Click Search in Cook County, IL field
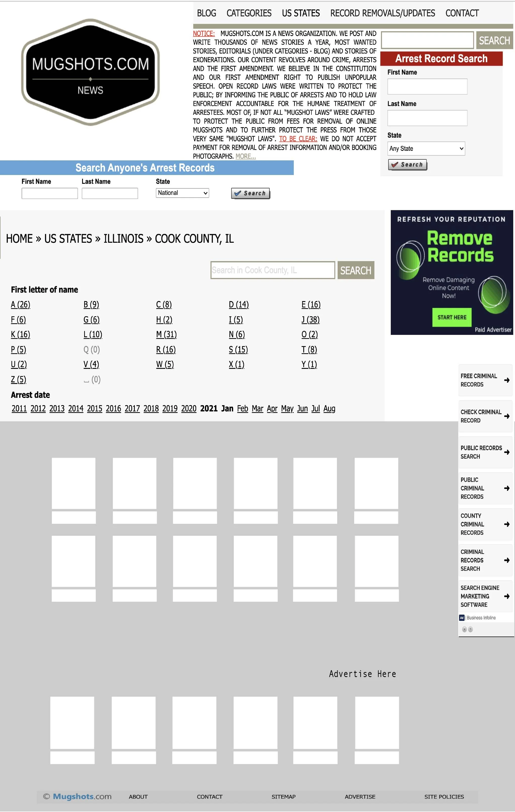Screen dimensions: 515x812 (273, 270)
